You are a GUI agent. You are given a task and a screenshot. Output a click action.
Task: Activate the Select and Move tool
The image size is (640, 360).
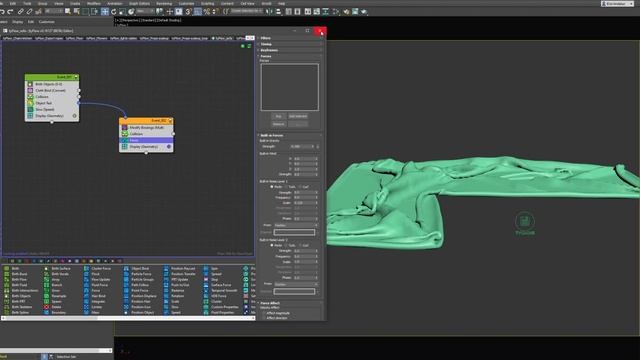104,12
